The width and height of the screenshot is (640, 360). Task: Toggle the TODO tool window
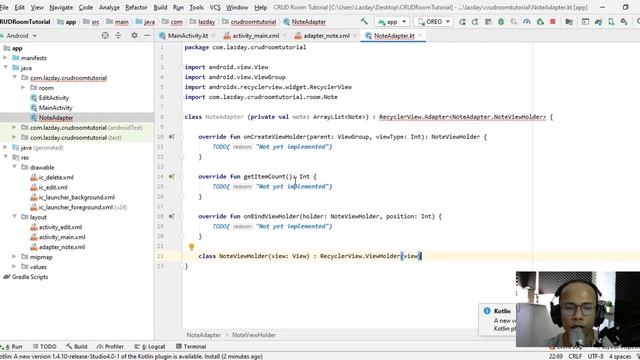pos(44,347)
